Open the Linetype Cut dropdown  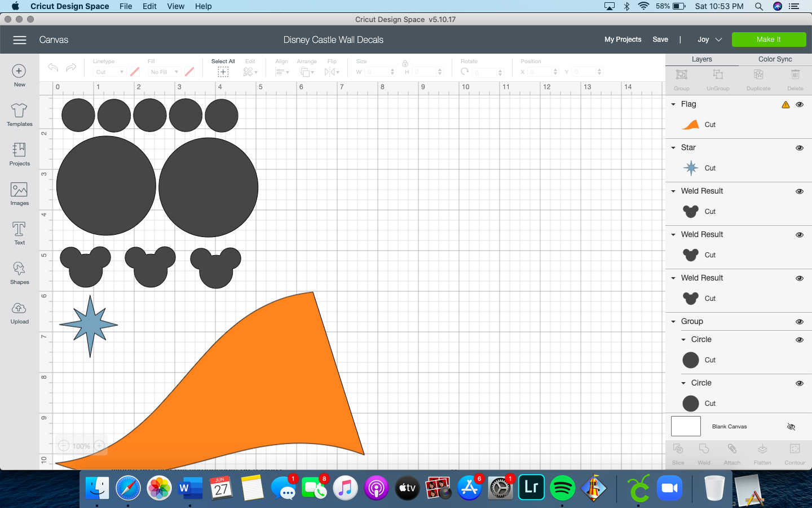pyautogui.click(x=109, y=72)
